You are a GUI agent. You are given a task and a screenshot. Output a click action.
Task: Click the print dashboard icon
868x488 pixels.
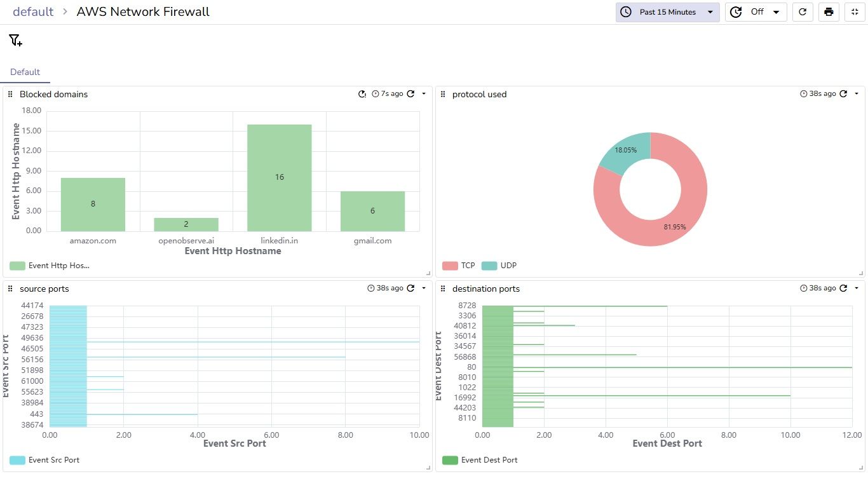click(x=829, y=11)
